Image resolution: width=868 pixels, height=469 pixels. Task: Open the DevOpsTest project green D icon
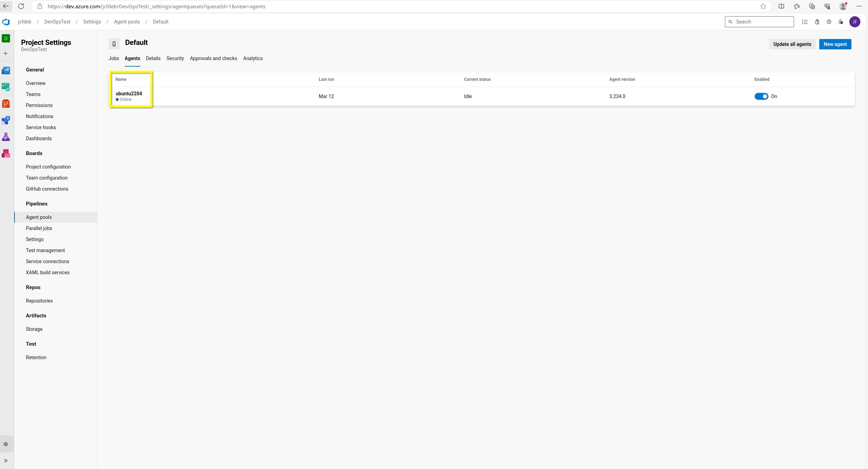pos(6,39)
